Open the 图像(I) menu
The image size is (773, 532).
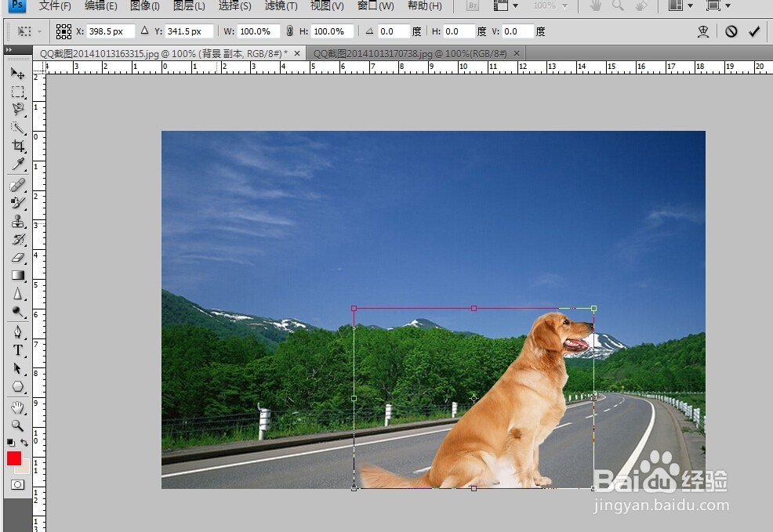coord(144,6)
